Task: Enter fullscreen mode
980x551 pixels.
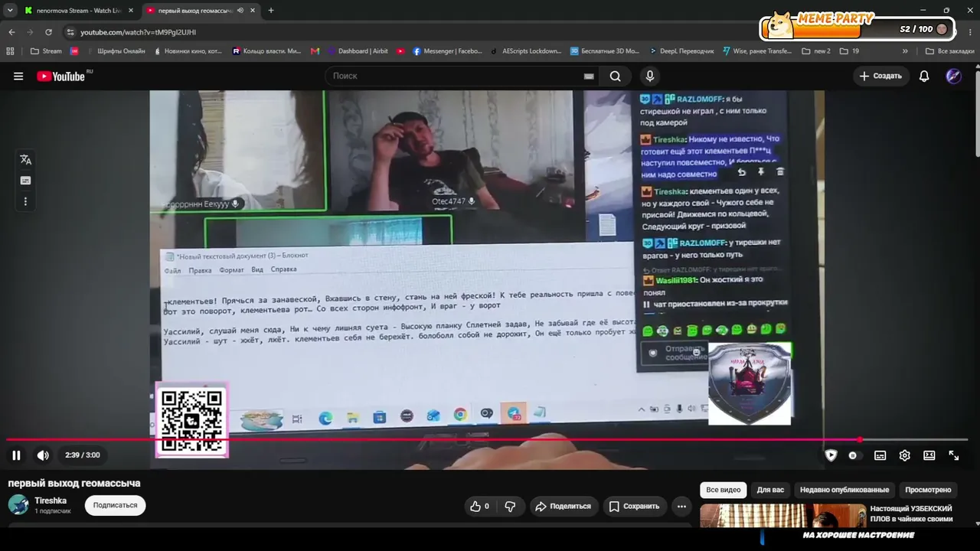Action: tap(954, 455)
